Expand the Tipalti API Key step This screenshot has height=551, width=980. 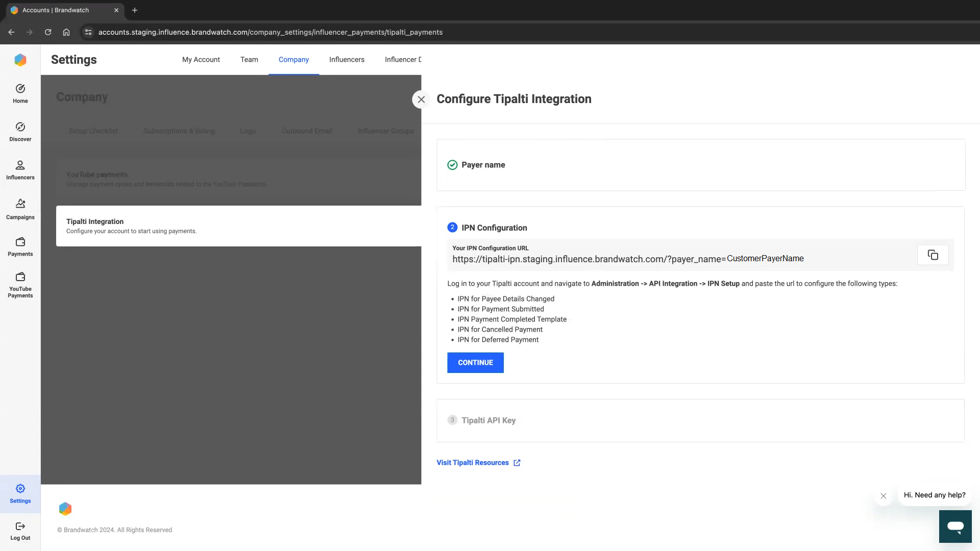pos(488,420)
